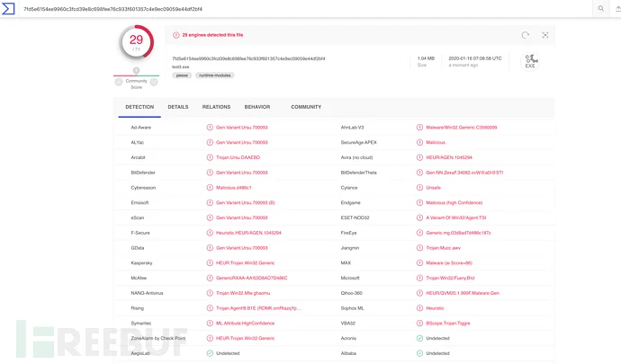Click the green check icon in the AegisLab row
The height and width of the screenshot is (364, 621).
(210, 353)
